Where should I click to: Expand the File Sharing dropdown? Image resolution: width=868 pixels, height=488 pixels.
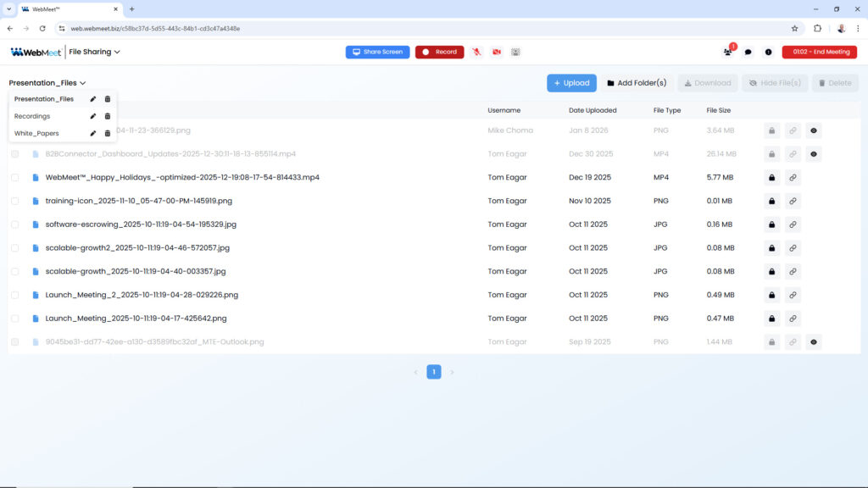(94, 52)
